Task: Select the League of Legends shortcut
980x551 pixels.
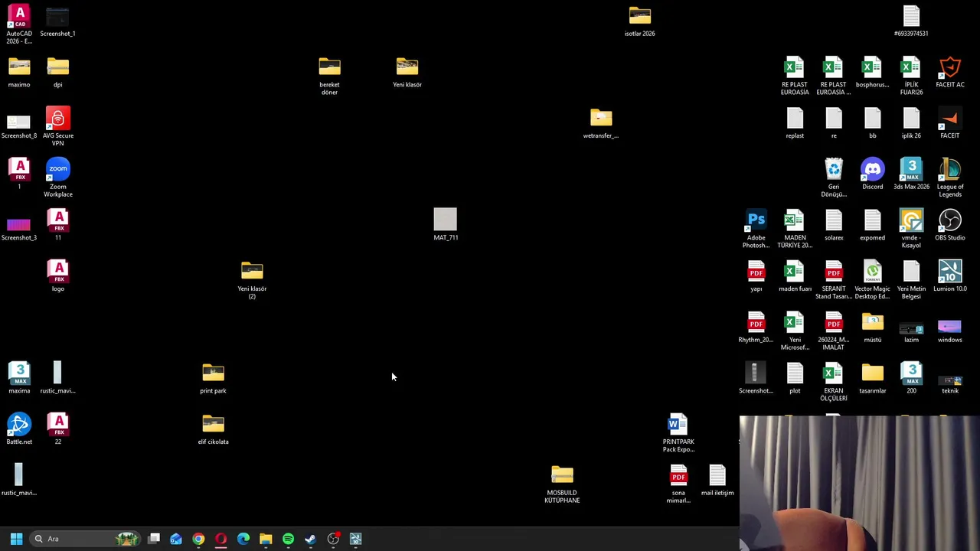Action: point(949,178)
